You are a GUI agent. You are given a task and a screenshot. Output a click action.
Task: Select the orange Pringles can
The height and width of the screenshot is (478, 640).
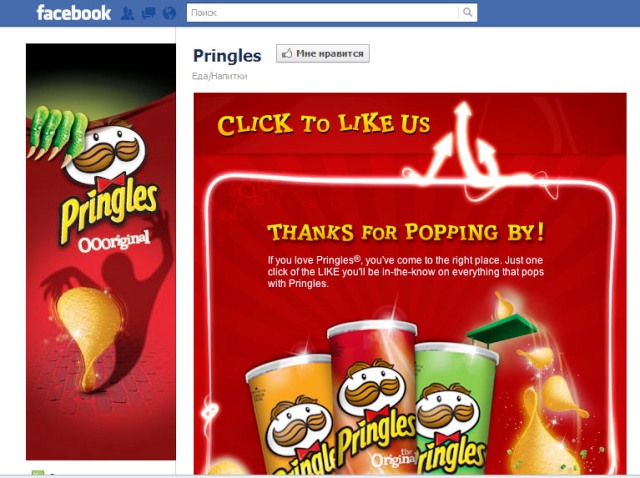[x=292, y=414]
